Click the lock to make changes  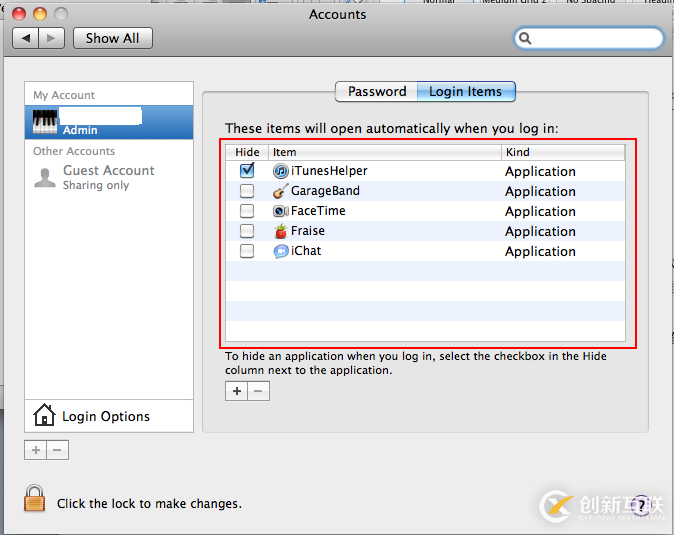(x=35, y=498)
